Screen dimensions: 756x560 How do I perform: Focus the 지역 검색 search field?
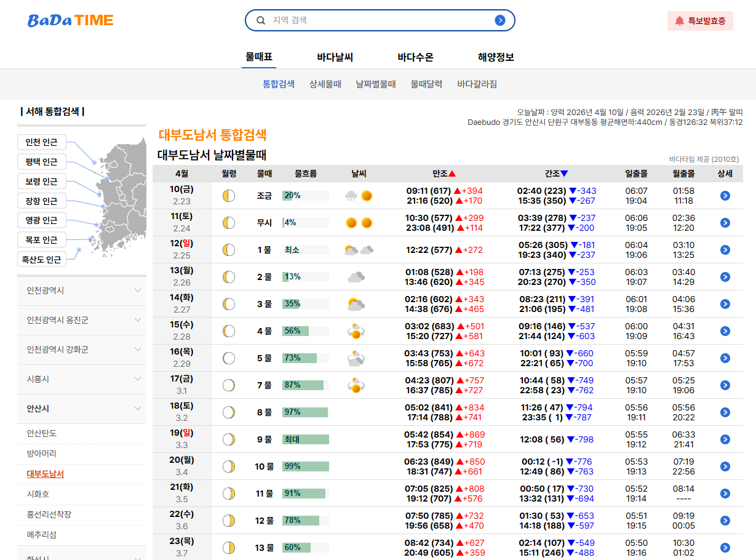tap(380, 20)
